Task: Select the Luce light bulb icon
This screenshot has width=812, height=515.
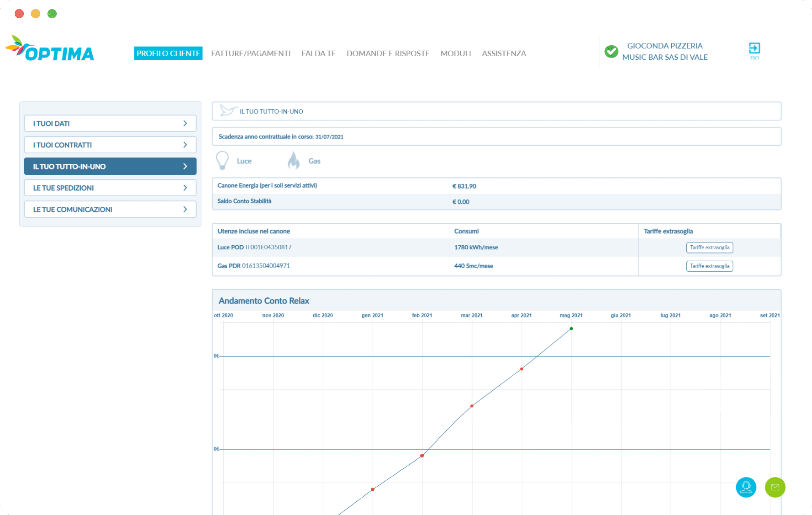Action: coord(222,160)
